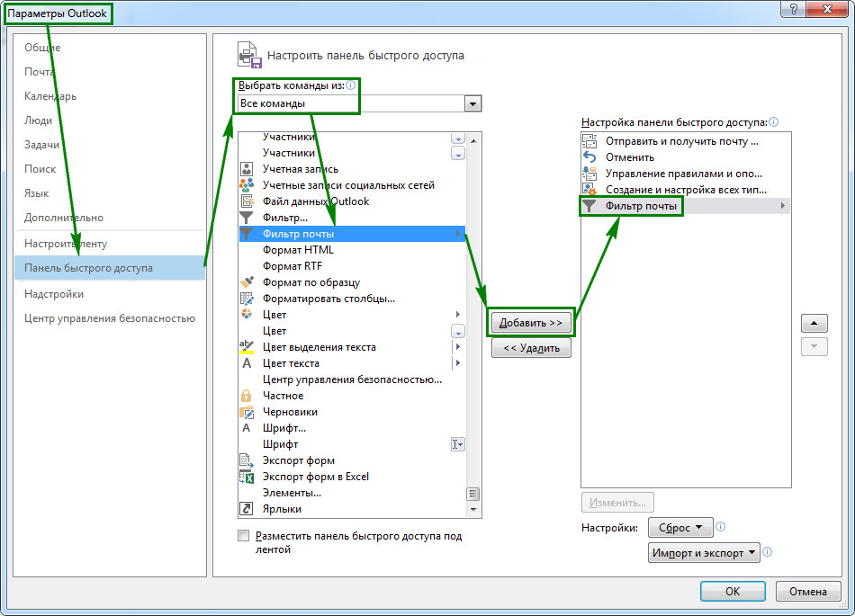Viewport: 855px width, 616px height.
Task: Click the color wheel icon beside first Цвет
Action: click(247, 314)
